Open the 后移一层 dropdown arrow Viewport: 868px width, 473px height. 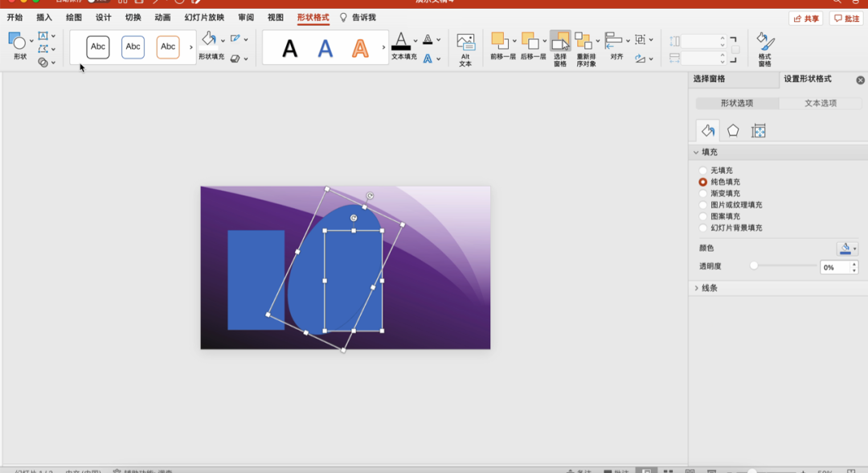544,40
